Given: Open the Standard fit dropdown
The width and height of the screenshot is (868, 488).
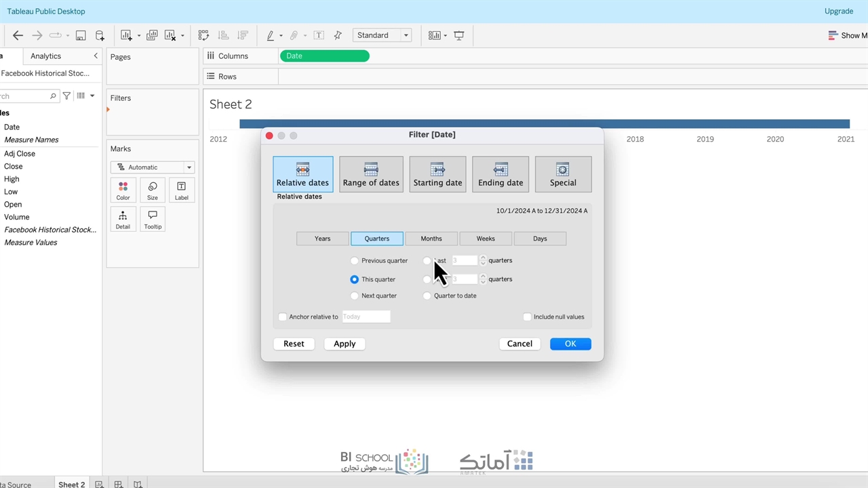Looking at the screenshot, I should click(x=383, y=35).
